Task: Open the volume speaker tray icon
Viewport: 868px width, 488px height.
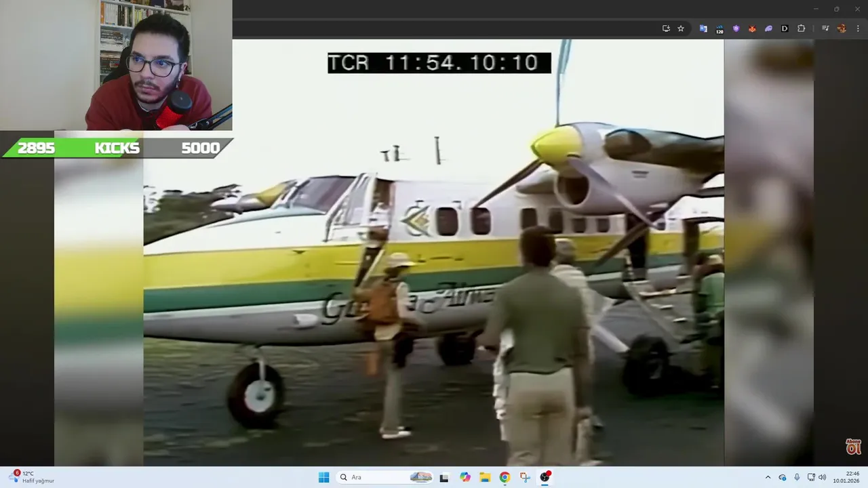Action: tap(823, 477)
